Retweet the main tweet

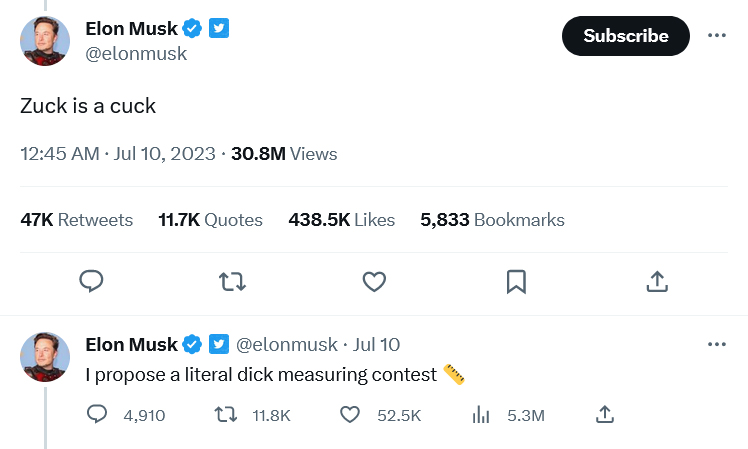[x=233, y=282]
